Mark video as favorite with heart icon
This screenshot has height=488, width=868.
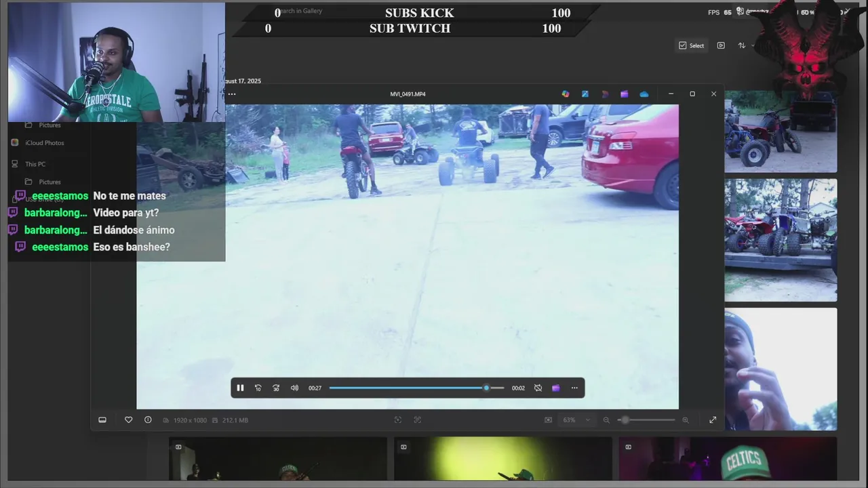128,420
